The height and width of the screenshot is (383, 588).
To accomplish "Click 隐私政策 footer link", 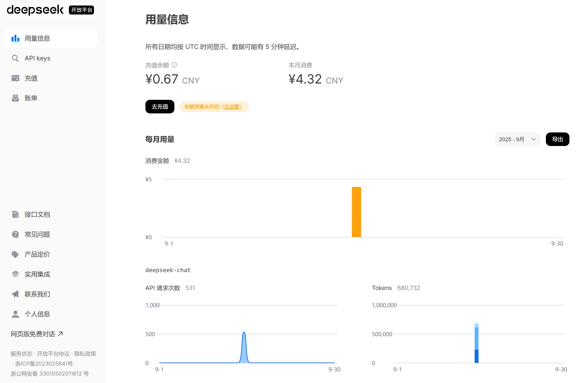I will (85, 354).
